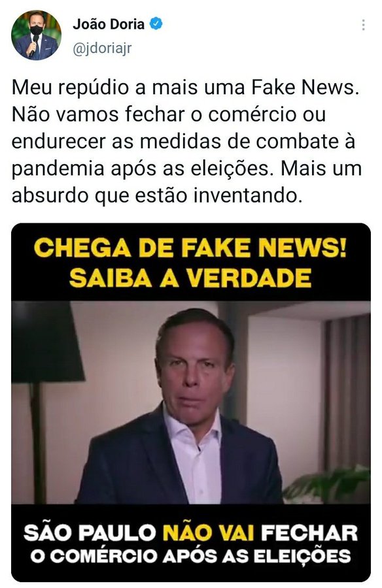Click the "SÃO PAULO" words in caption
Image resolution: width=382 pixels, height=588 pixels.
[x=90, y=532]
